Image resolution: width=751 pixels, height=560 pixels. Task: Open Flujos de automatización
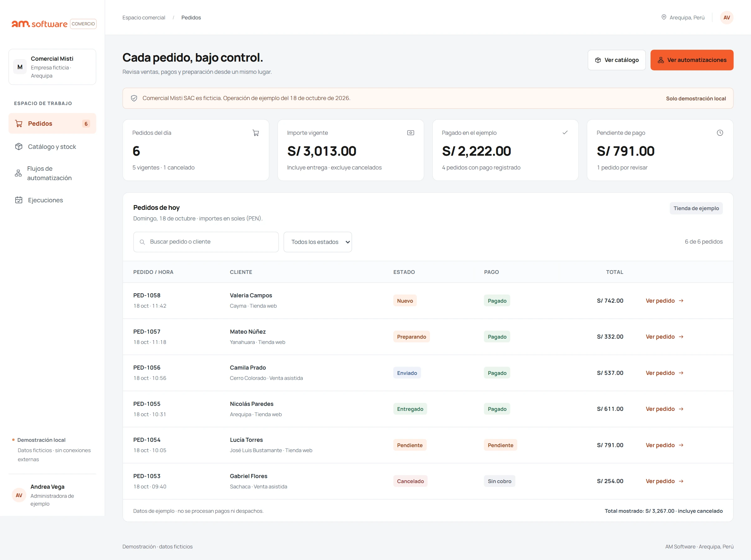coord(52,173)
